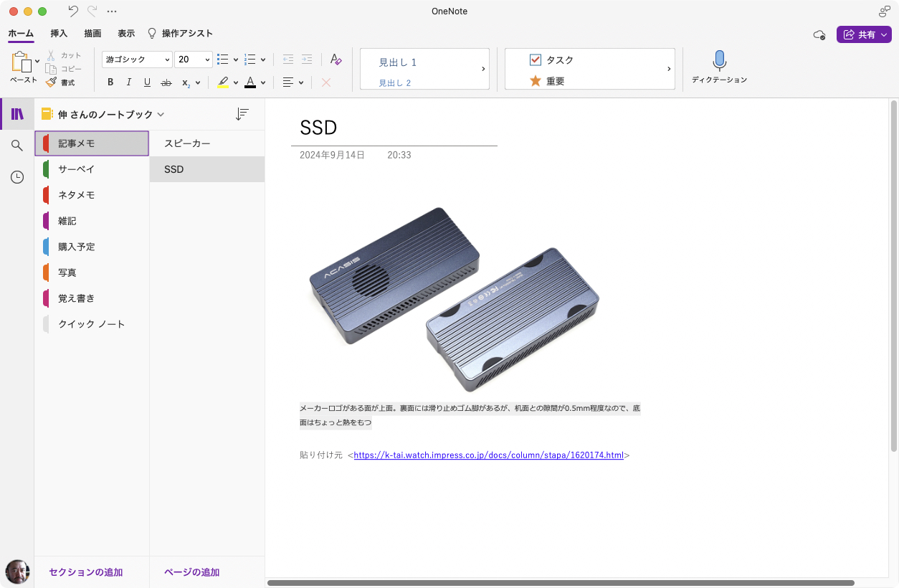Click the search icon in the sidebar
Viewport: 899px width, 588px height.
16,144
